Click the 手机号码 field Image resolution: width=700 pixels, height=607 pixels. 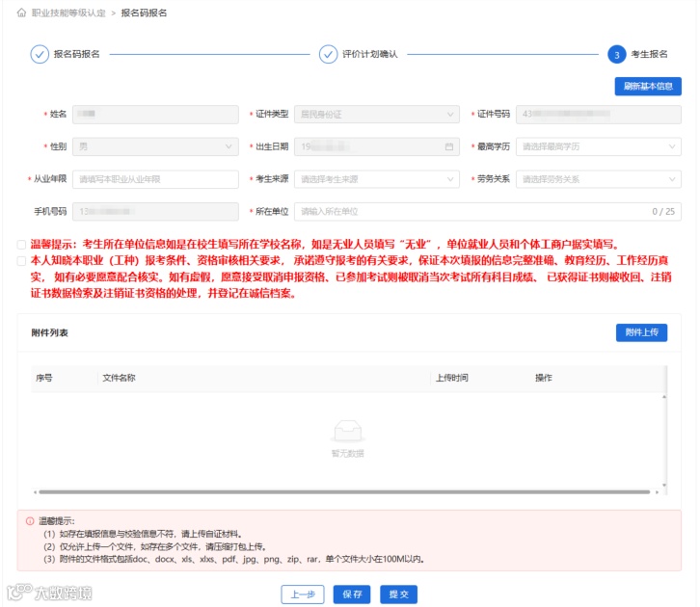coord(155,211)
